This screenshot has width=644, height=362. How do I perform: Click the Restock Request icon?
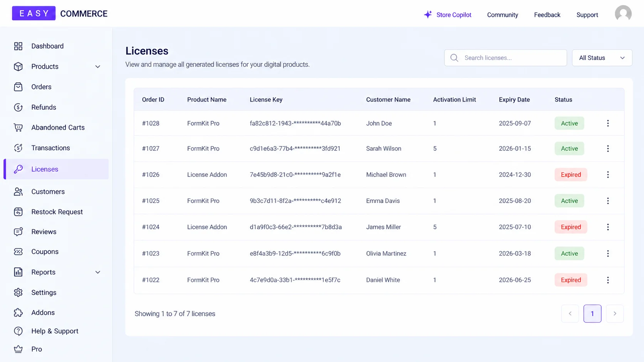click(18, 212)
